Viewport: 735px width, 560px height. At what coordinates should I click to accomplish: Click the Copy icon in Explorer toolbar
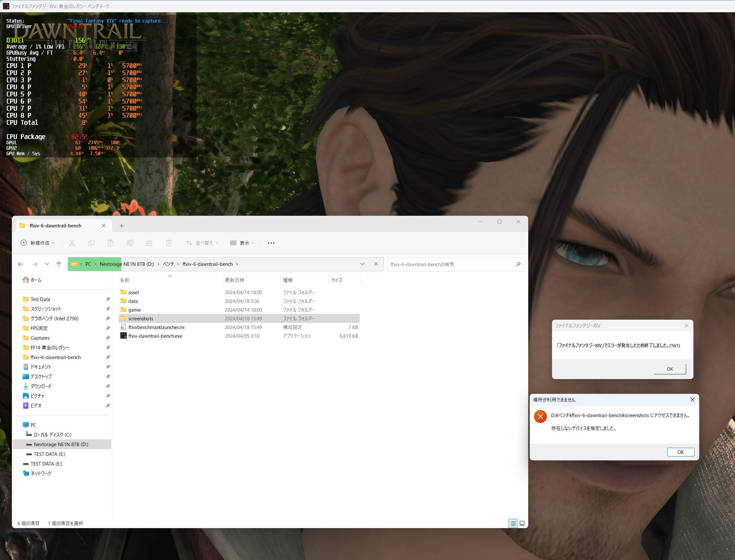pyautogui.click(x=91, y=243)
